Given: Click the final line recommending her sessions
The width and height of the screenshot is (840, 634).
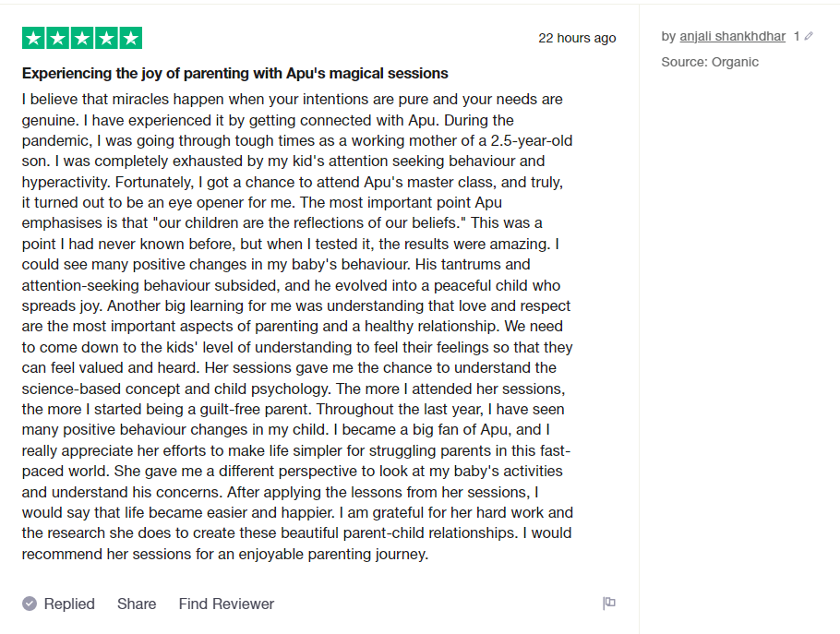Looking at the screenshot, I should (x=225, y=555).
